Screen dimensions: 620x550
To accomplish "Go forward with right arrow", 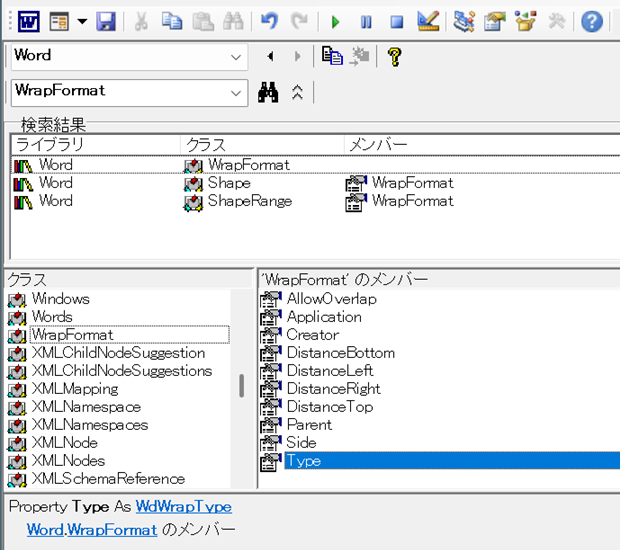I will point(298,57).
